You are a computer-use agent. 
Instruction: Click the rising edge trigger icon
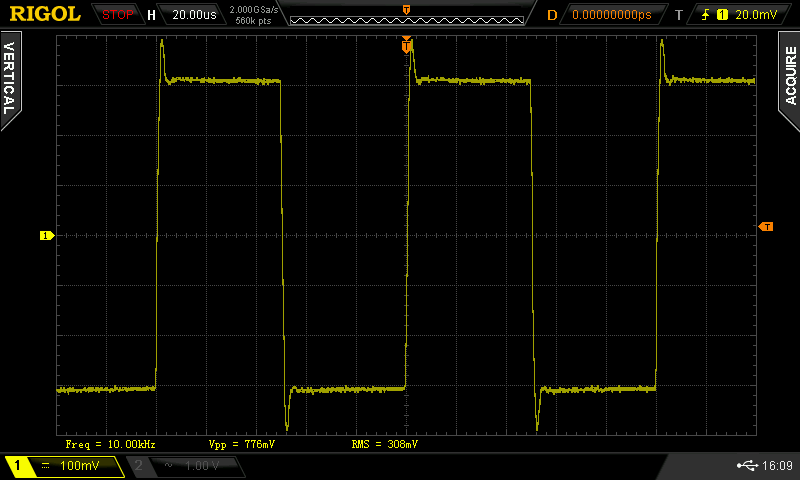click(x=706, y=15)
